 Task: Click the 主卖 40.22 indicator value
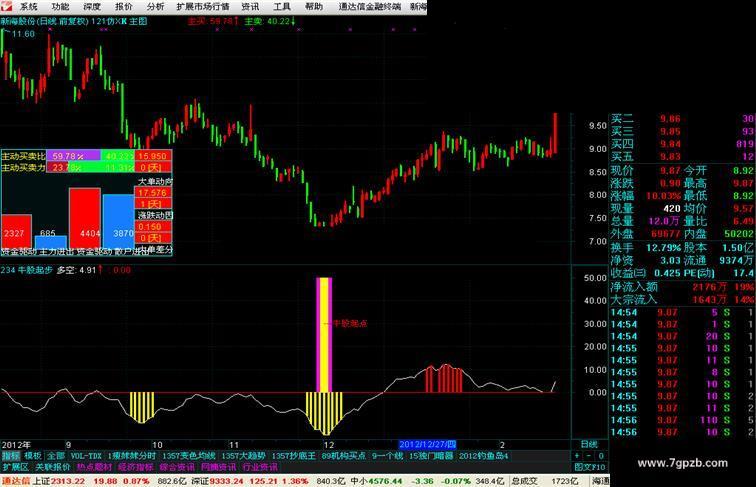point(270,21)
